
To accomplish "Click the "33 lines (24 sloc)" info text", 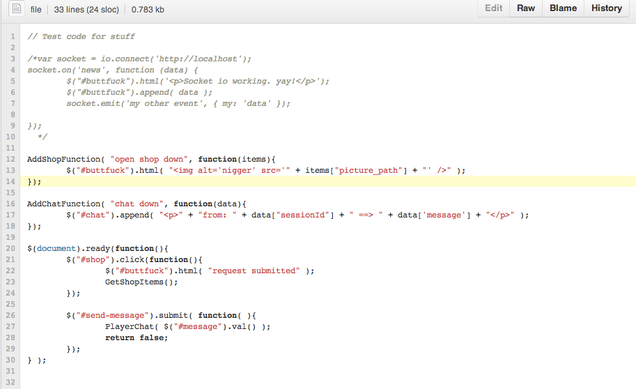I will click(x=86, y=10).
